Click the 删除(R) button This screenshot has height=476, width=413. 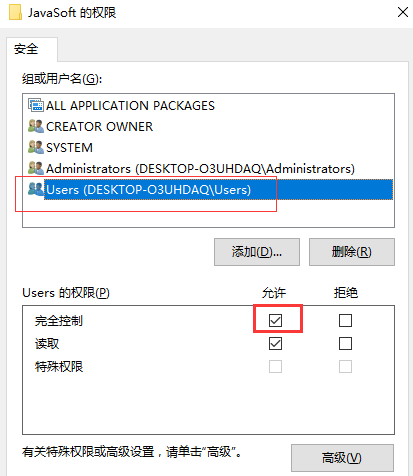coord(352,252)
